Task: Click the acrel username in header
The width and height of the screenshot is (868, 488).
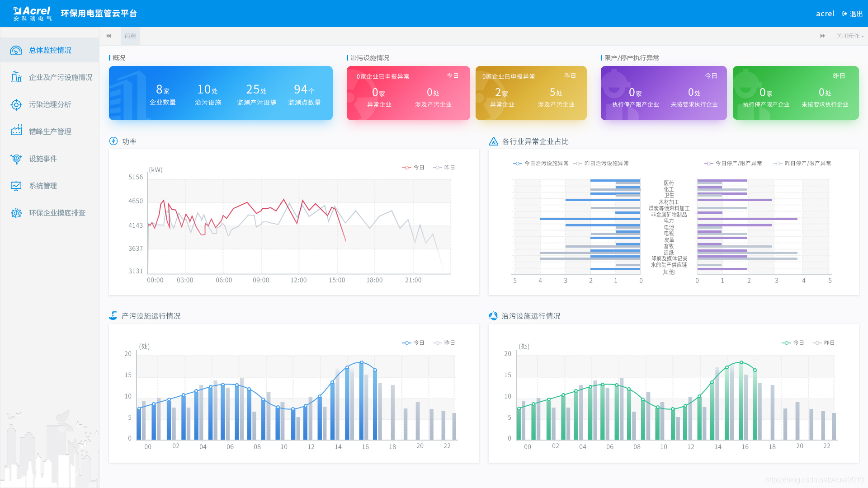Action: 825,14
